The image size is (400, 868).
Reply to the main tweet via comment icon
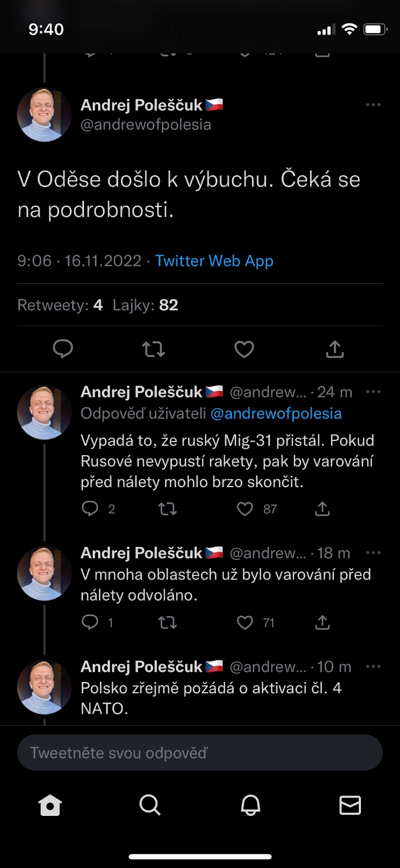tap(63, 349)
